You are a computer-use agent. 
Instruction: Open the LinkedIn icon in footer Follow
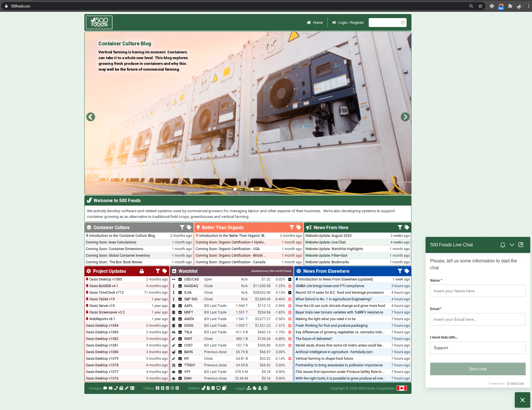click(x=167, y=388)
